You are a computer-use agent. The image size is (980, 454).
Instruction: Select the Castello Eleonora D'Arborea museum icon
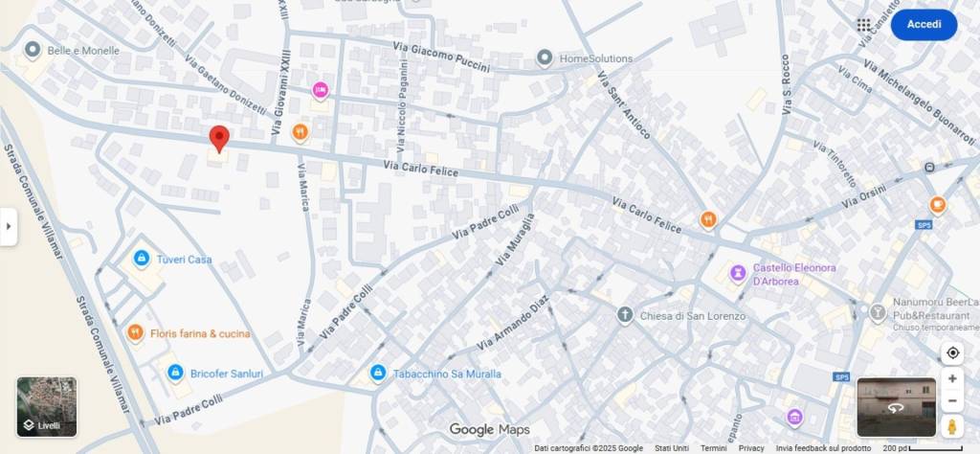point(738,273)
